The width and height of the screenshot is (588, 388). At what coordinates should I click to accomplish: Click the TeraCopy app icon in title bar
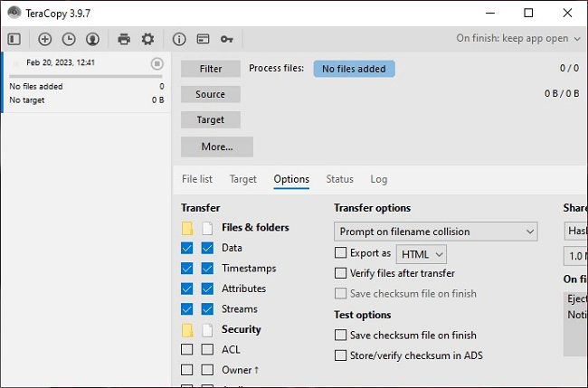pos(14,13)
